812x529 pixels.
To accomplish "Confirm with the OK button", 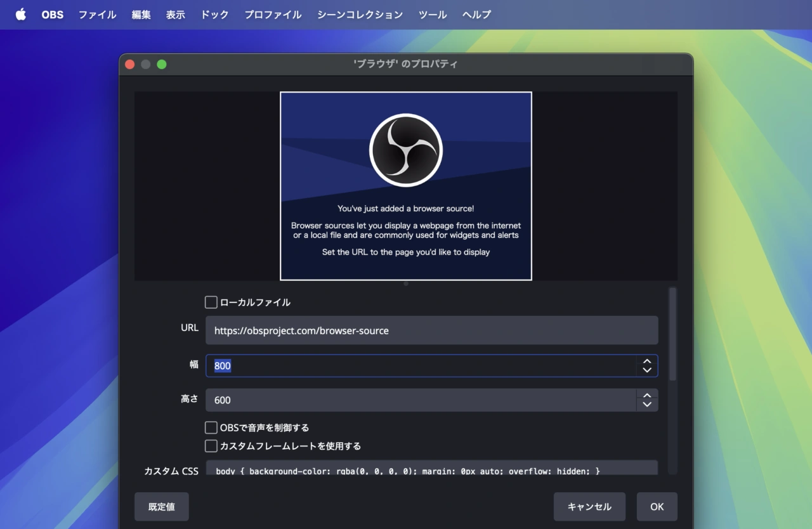I will [657, 507].
